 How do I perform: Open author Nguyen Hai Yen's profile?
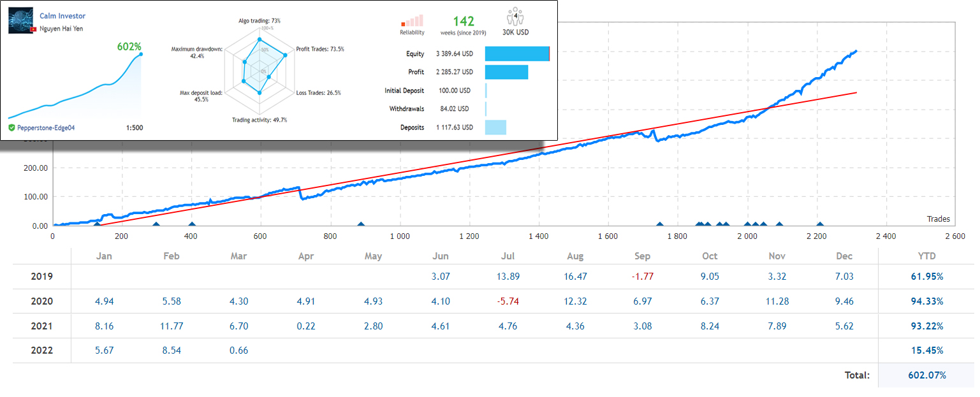click(61, 29)
